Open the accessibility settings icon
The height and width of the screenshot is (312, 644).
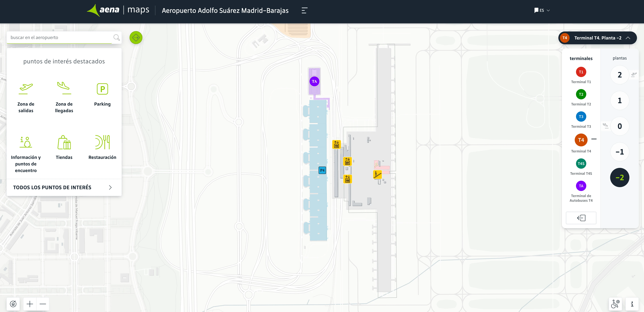click(x=615, y=304)
